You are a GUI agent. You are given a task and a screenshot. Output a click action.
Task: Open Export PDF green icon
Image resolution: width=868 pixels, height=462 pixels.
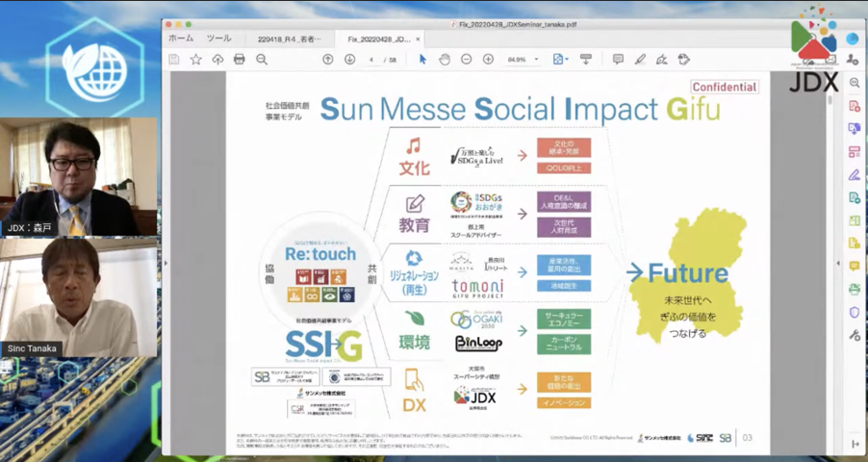click(855, 197)
